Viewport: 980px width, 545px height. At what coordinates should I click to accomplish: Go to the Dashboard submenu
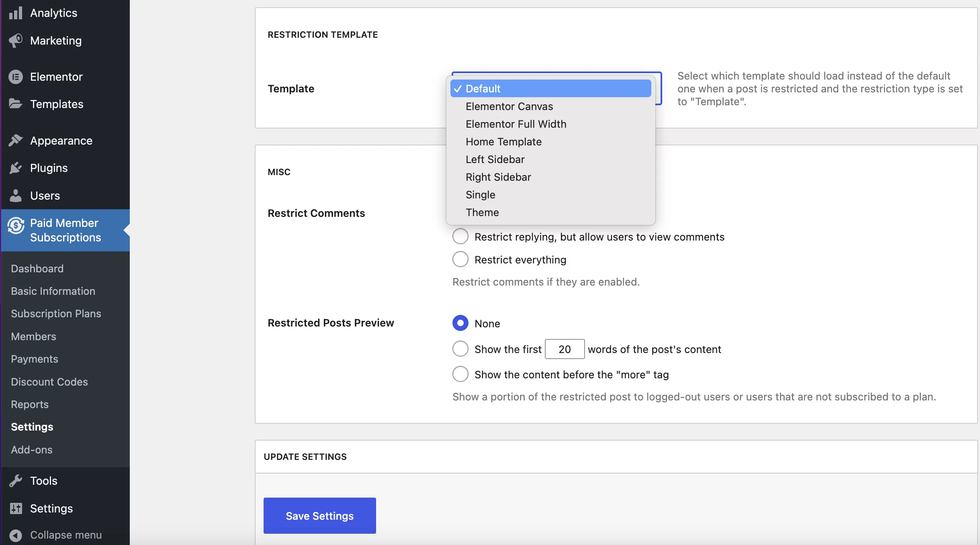click(x=37, y=268)
